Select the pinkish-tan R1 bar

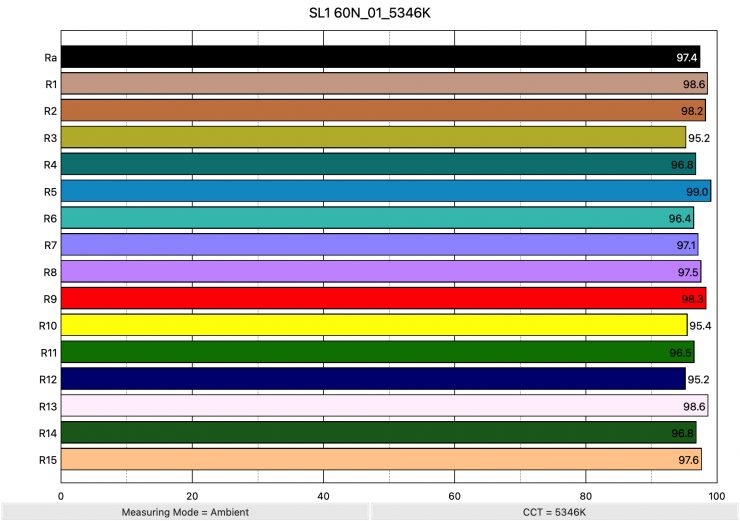point(384,84)
